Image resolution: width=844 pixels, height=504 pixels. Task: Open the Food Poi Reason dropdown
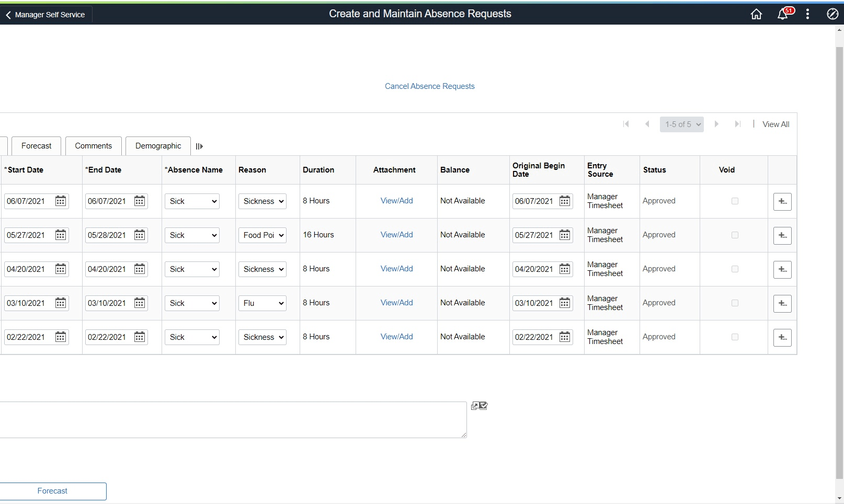point(262,235)
